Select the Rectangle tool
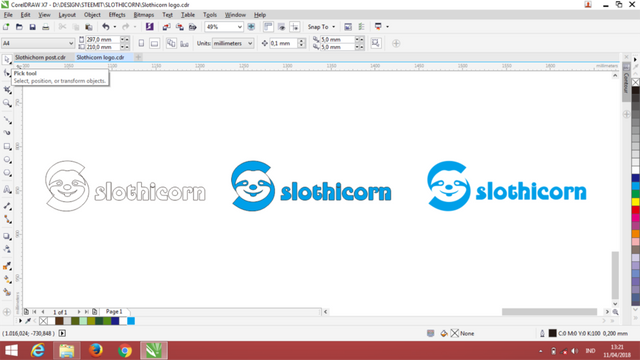 (x=7, y=146)
